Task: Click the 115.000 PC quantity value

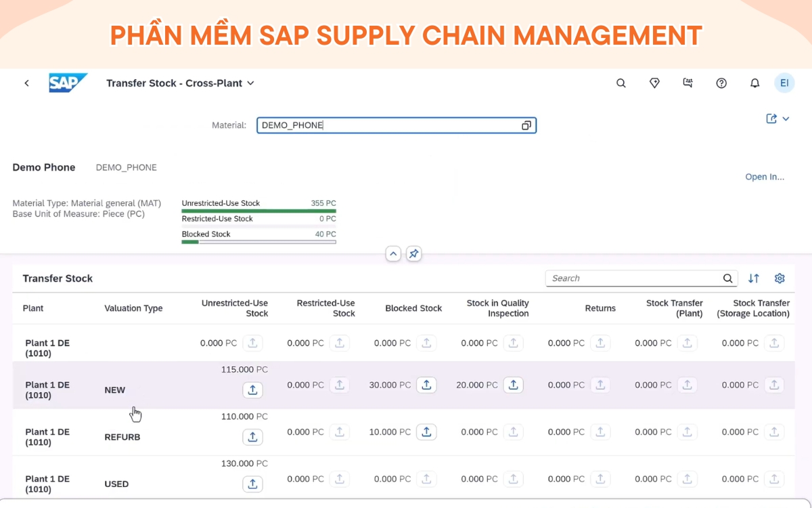Action: tap(244, 370)
